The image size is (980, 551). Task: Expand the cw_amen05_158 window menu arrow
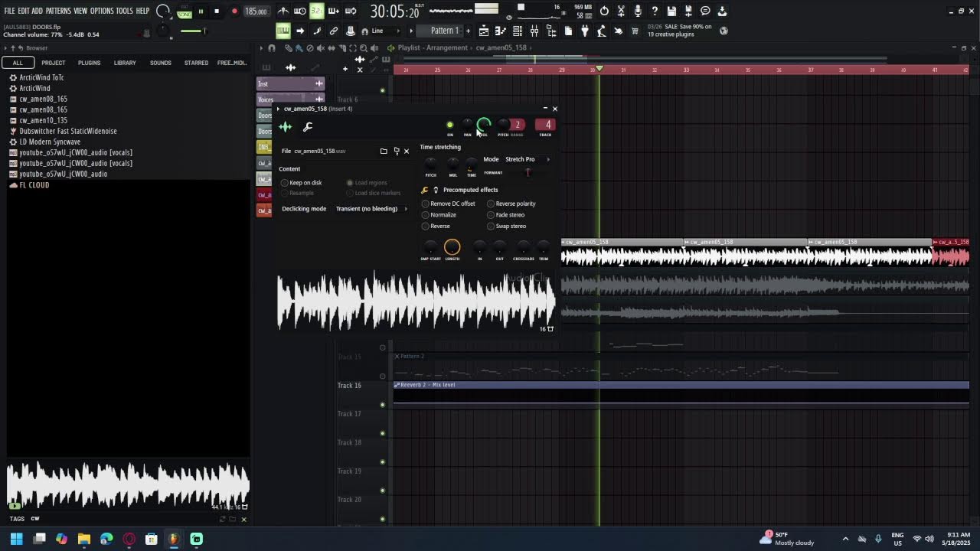pyautogui.click(x=279, y=109)
